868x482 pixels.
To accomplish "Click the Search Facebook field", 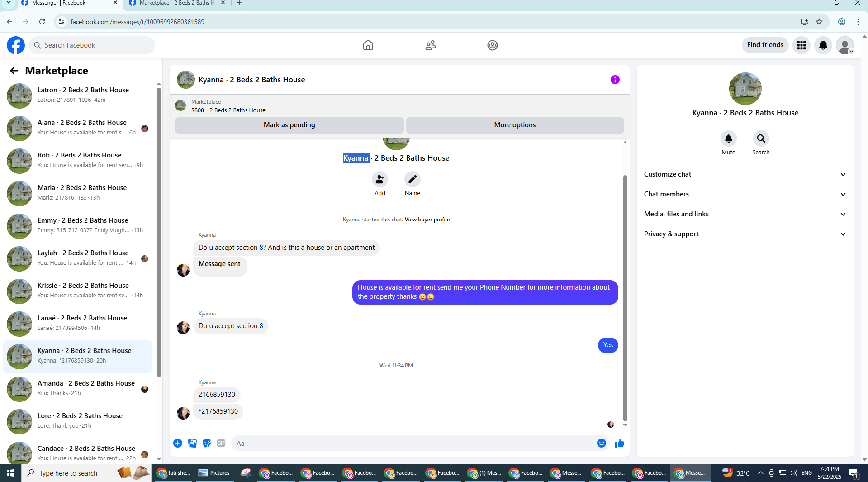I will [x=92, y=45].
